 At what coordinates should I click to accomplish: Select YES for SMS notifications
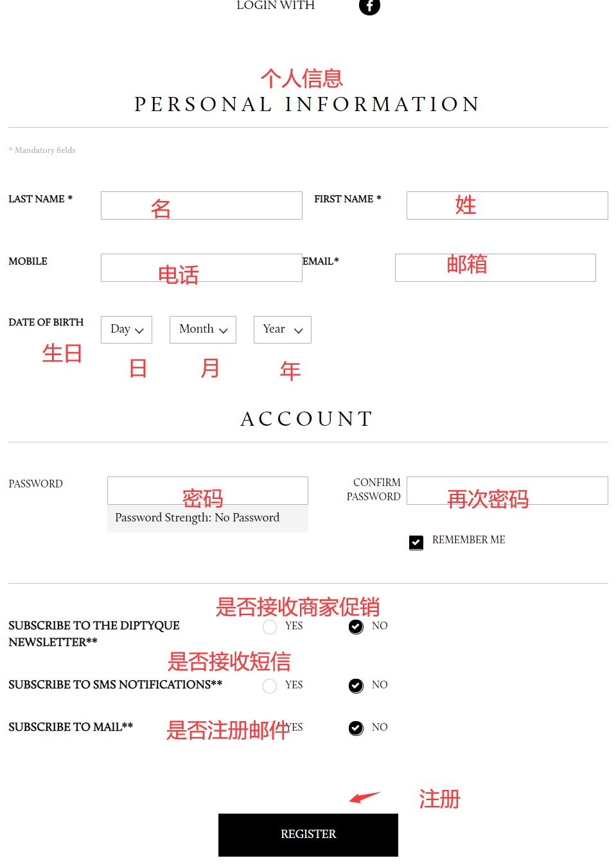(x=270, y=686)
